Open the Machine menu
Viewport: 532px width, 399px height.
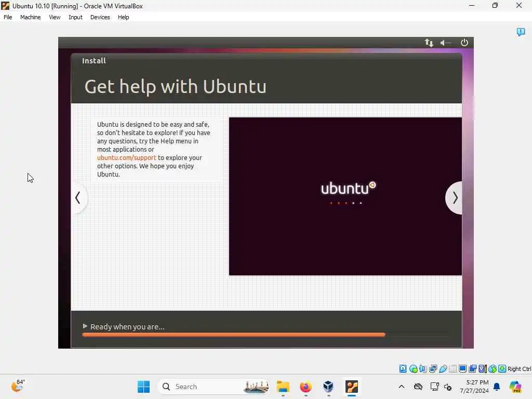(31, 17)
